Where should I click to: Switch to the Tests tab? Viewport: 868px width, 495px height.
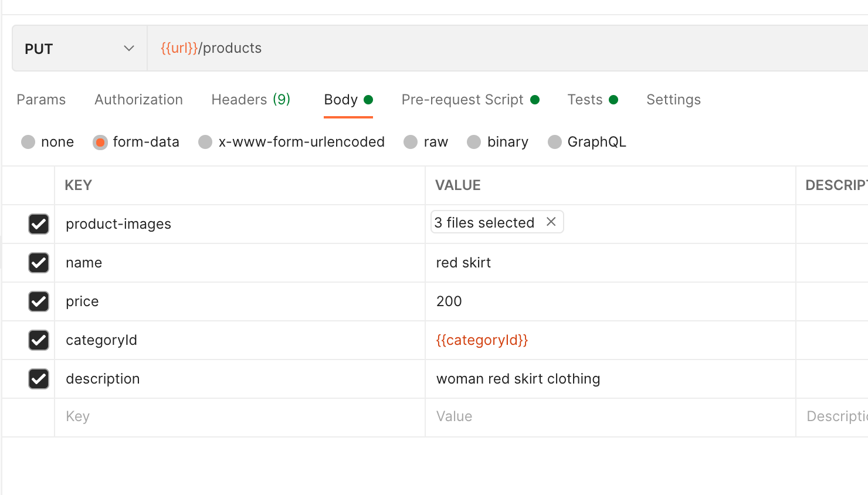click(x=584, y=100)
